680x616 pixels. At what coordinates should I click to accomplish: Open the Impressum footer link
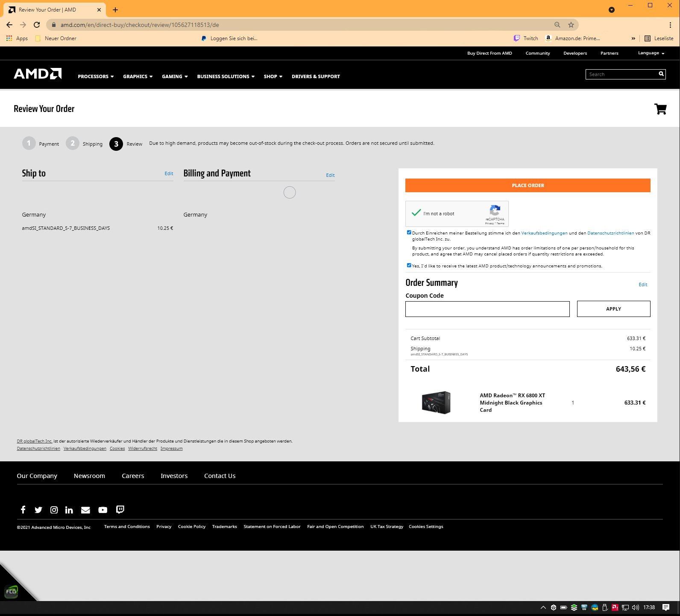(x=171, y=449)
